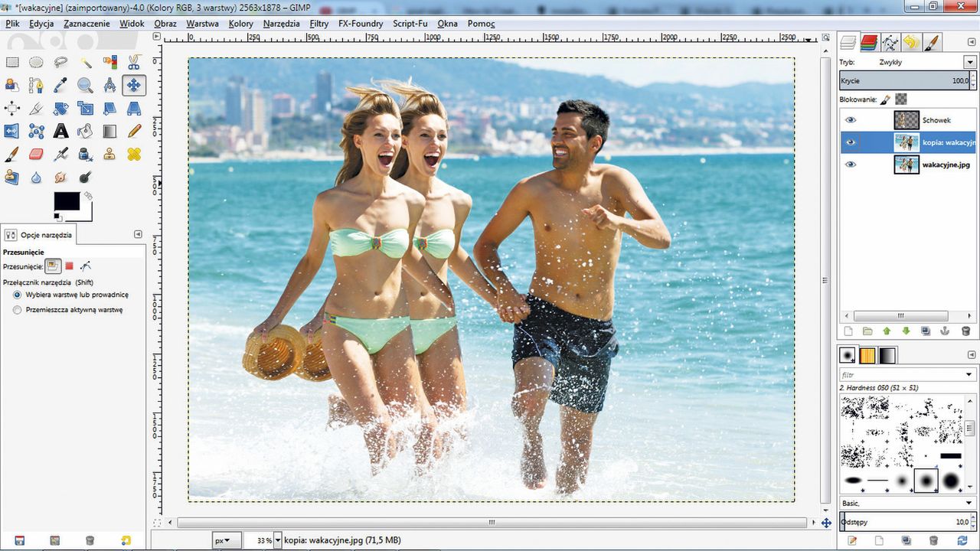The height and width of the screenshot is (551, 980).
Task: Select the Perspective tool
Action: click(134, 108)
